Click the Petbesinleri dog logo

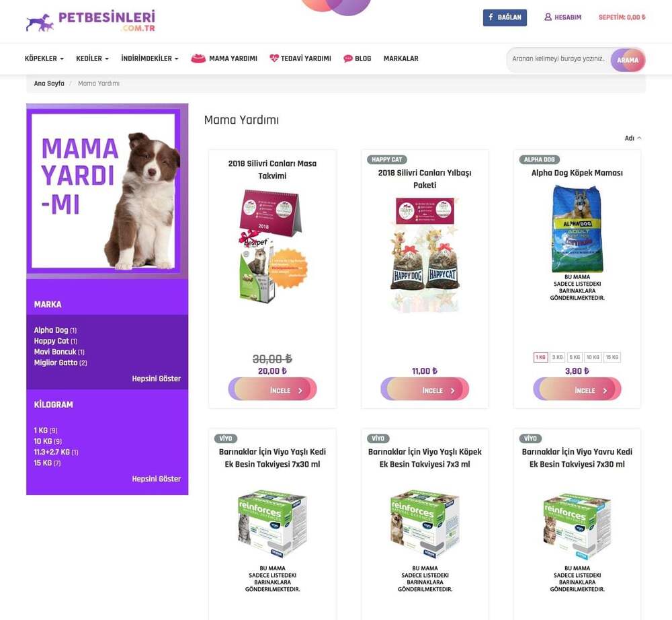40,23
